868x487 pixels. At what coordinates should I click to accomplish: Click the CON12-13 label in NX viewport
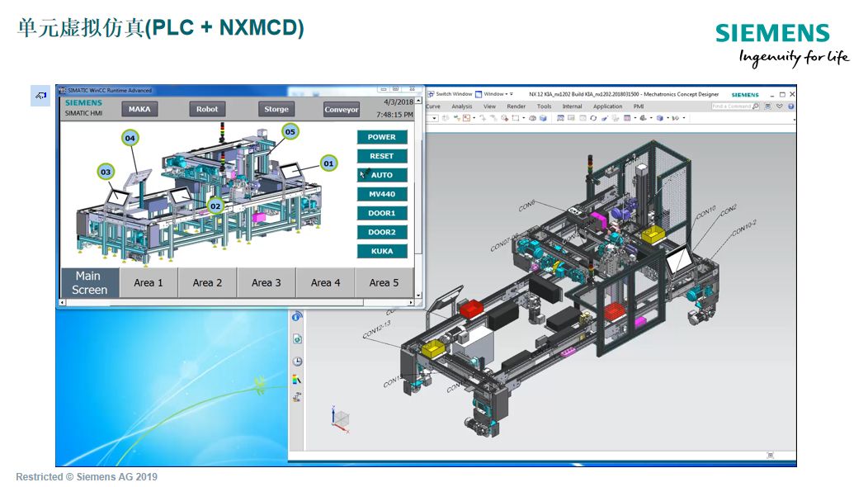[377, 329]
